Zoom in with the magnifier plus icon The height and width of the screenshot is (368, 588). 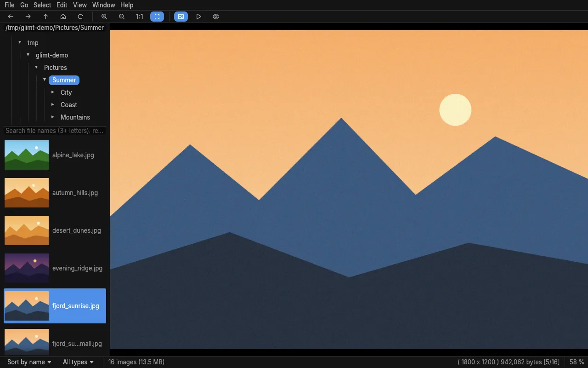click(104, 17)
